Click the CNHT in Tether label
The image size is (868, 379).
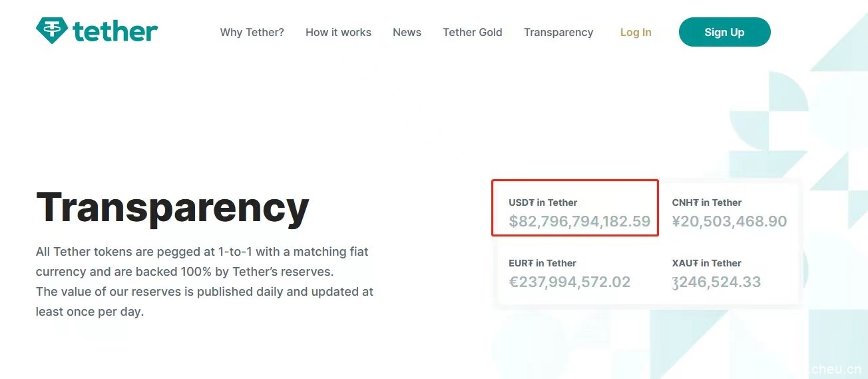coord(706,202)
